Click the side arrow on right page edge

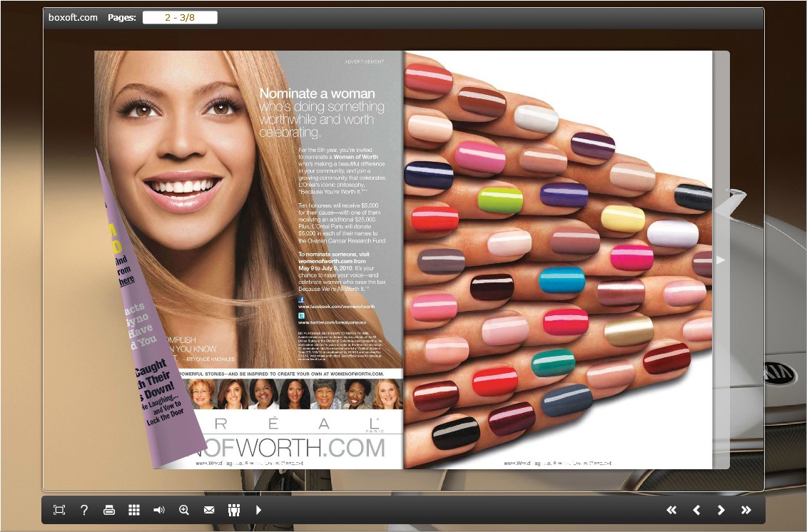[x=721, y=260]
